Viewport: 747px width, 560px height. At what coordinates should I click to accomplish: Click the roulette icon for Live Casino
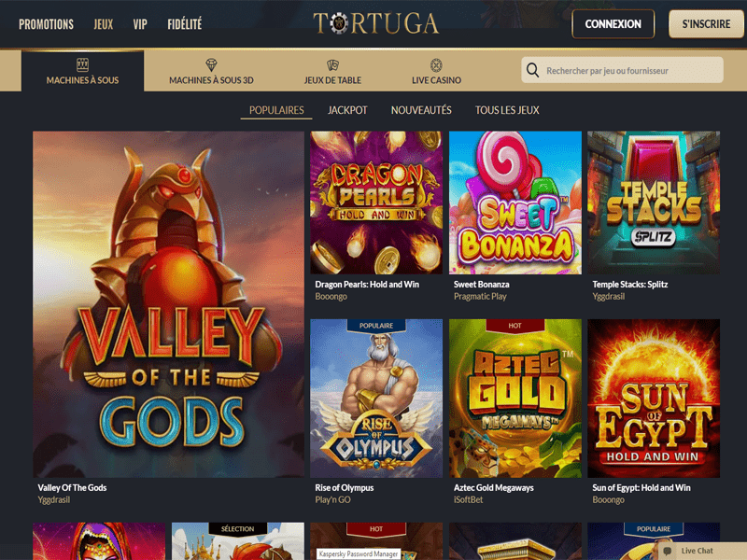[x=436, y=64]
